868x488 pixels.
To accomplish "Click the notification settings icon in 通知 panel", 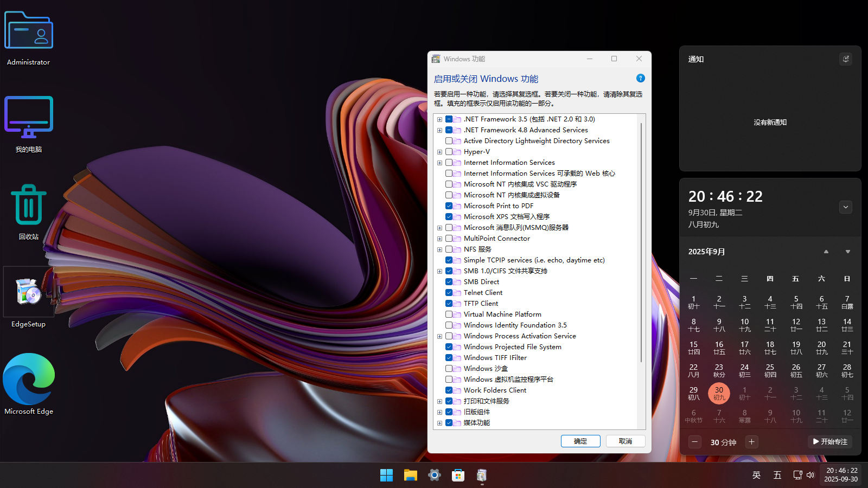I will (x=846, y=59).
